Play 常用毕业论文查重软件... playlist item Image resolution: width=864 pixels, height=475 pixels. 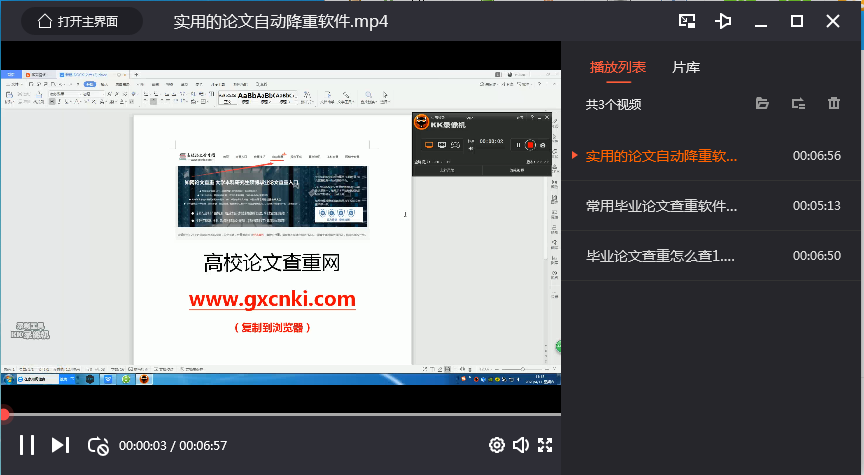click(712, 206)
